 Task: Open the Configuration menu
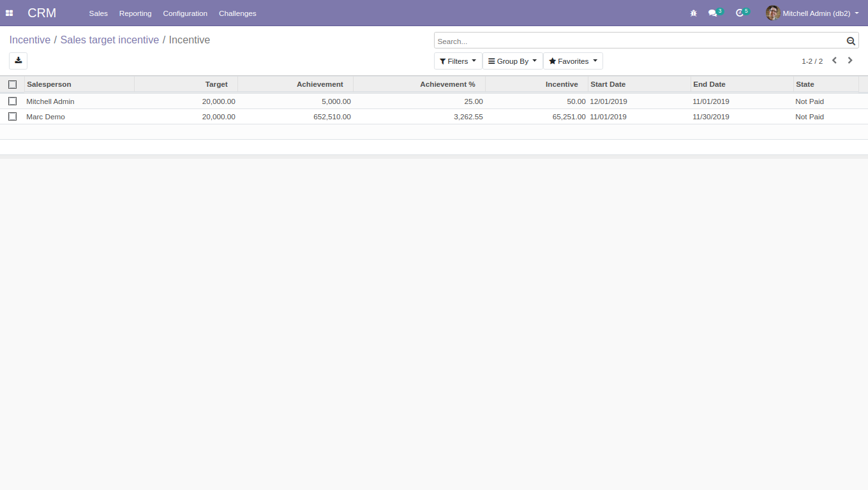(x=185, y=13)
